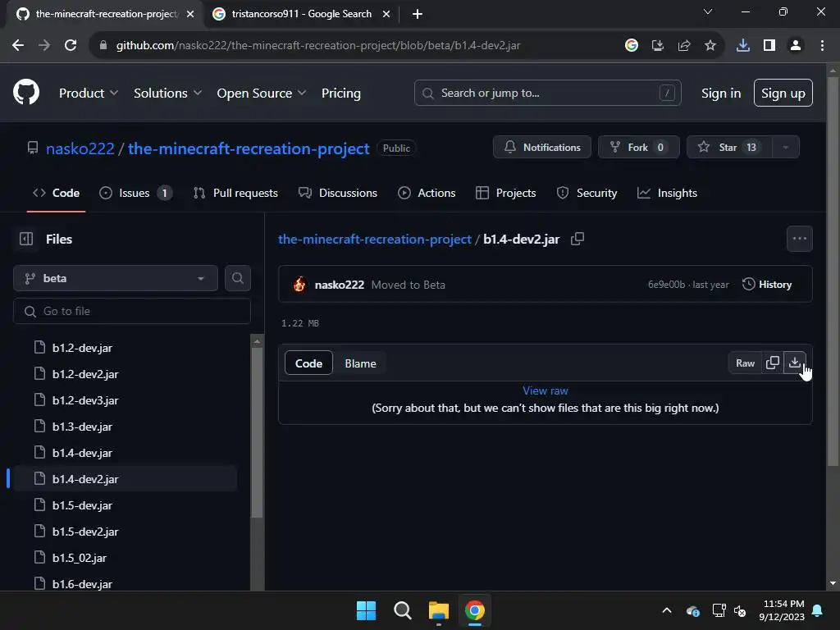The image size is (840, 630).
Task: Open the Insights tab
Action: point(667,193)
